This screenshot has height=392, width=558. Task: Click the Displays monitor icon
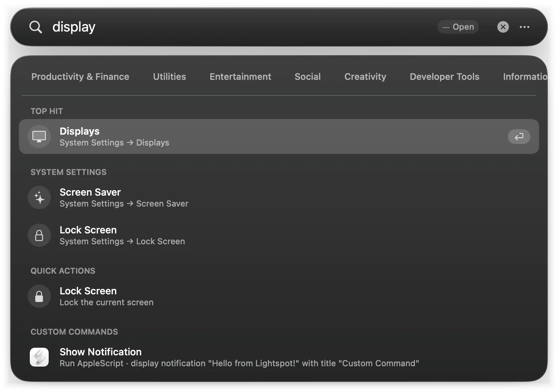click(39, 136)
